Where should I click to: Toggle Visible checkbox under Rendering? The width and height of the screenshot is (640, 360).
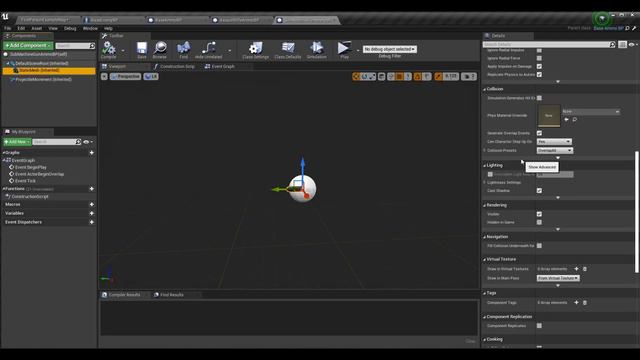point(539,214)
